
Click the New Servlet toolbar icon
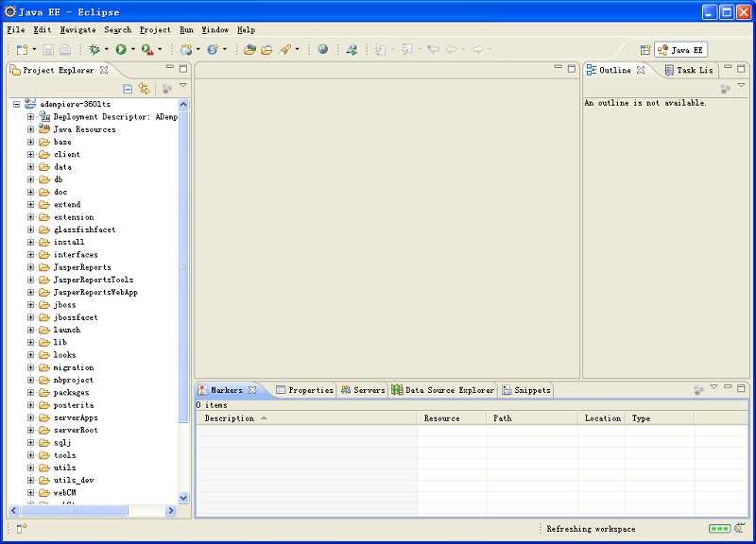213,49
